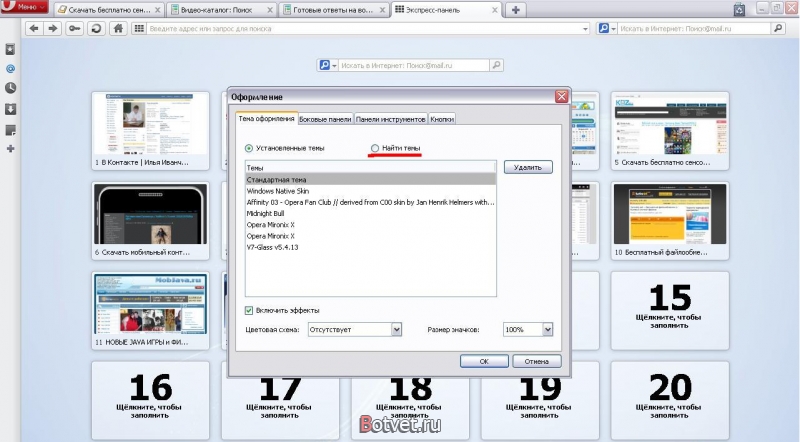
Task: Go forward with the Forward arrow
Action: tap(53, 29)
